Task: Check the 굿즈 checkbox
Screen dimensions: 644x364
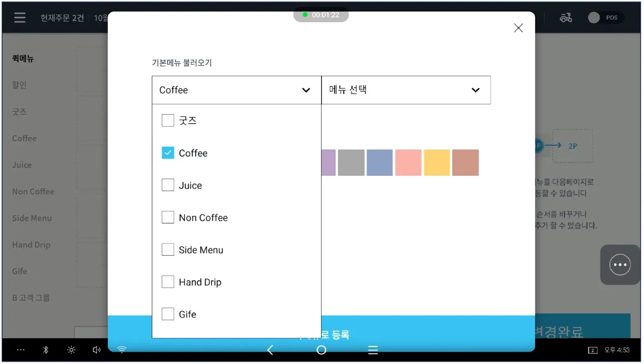Action: pos(168,121)
